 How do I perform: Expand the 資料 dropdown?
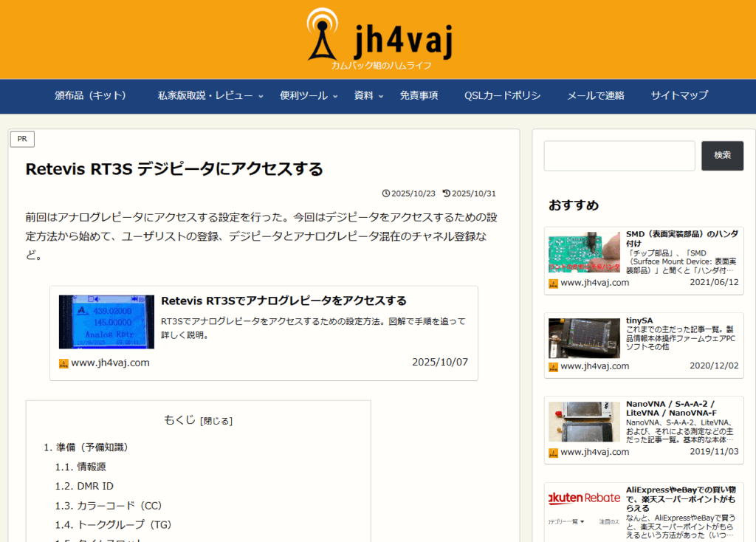click(x=364, y=96)
